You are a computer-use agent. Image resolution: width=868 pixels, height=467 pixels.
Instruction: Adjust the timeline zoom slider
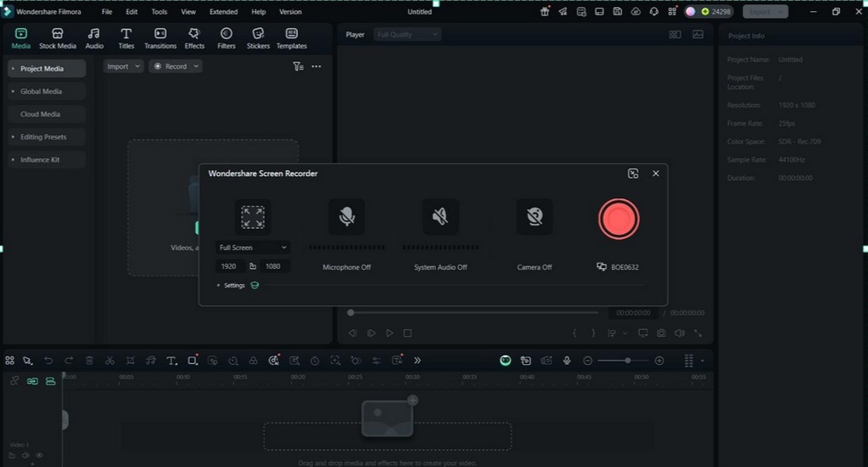623,361
